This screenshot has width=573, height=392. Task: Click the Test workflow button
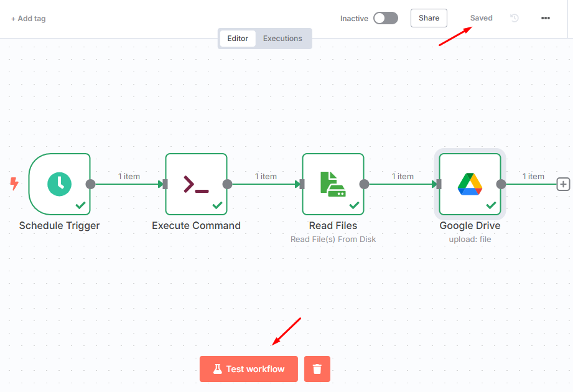click(249, 369)
